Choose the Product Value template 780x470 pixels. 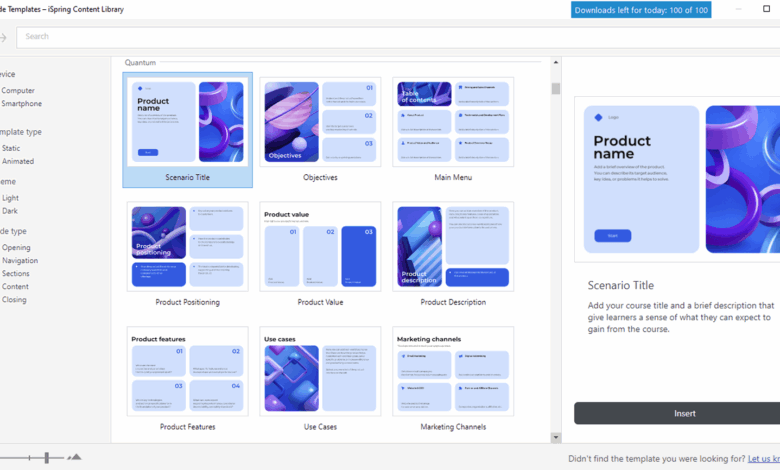pyautogui.click(x=320, y=247)
